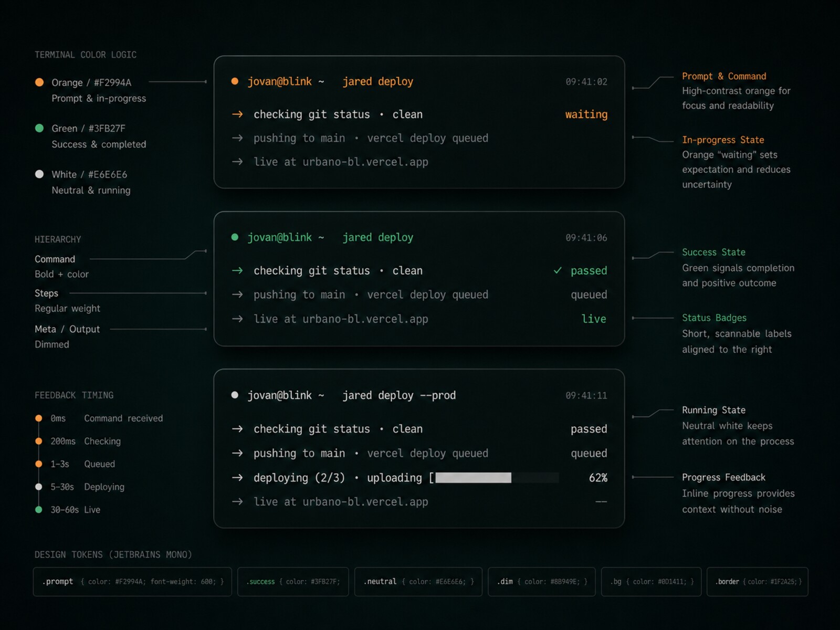Click the 0ms 'Command received' timeline dot
The image size is (840, 630).
point(38,418)
